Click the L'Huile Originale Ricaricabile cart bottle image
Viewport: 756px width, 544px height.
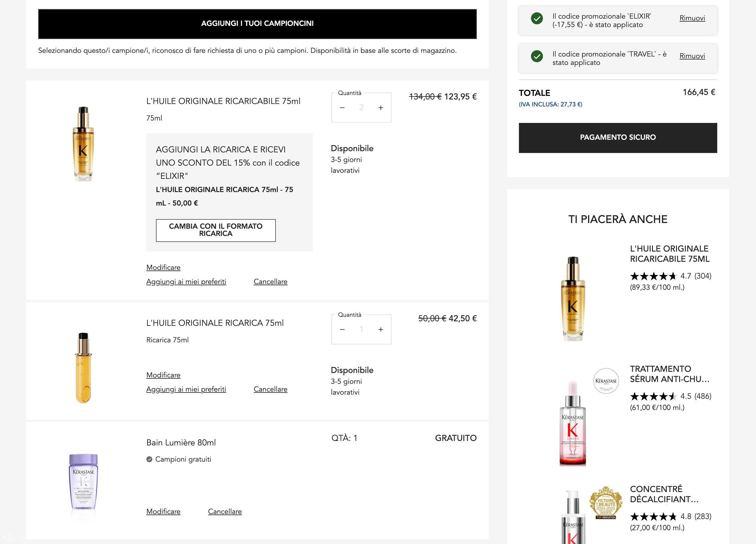pyautogui.click(x=83, y=144)
